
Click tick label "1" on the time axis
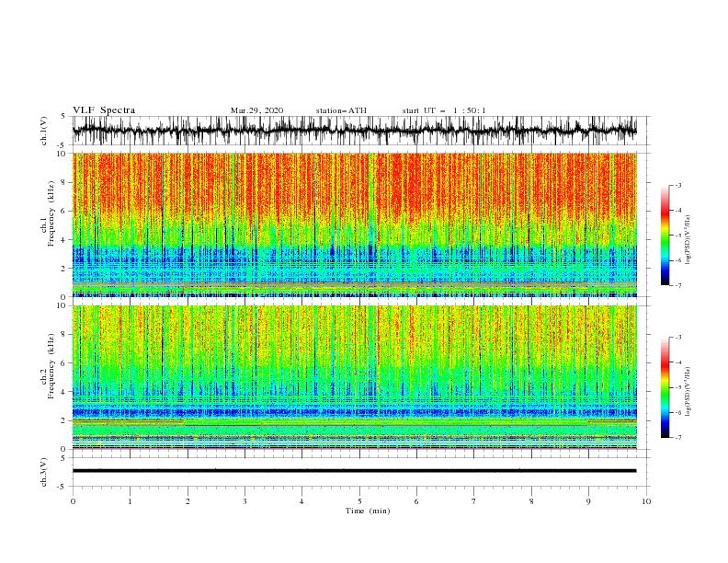point(130,501)
